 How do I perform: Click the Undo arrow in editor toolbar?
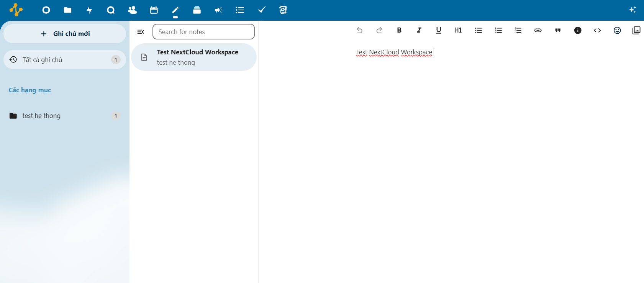click(359, 30)
